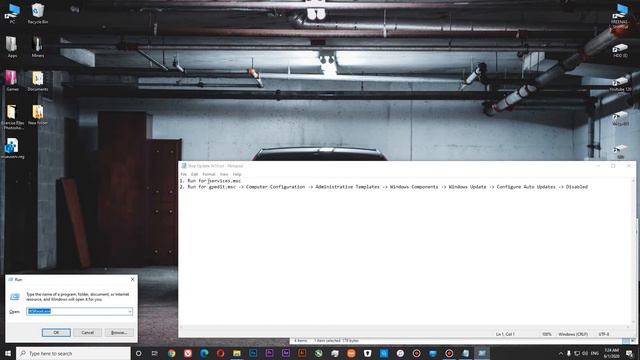Screen dimensions: 640x360
Task: Click 'Ln 1, Col 1' in Notepad status bar
Action: click(505, 334)
